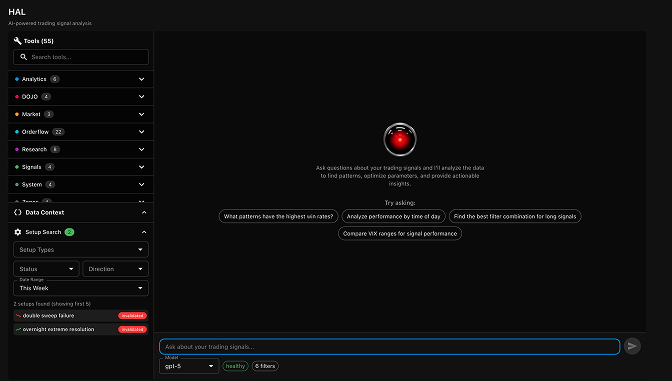The width and height of the screenshot is (672, 381).
Task: Click 'Compare VIX ranges for signal performance'
Action: pos(400,234)
